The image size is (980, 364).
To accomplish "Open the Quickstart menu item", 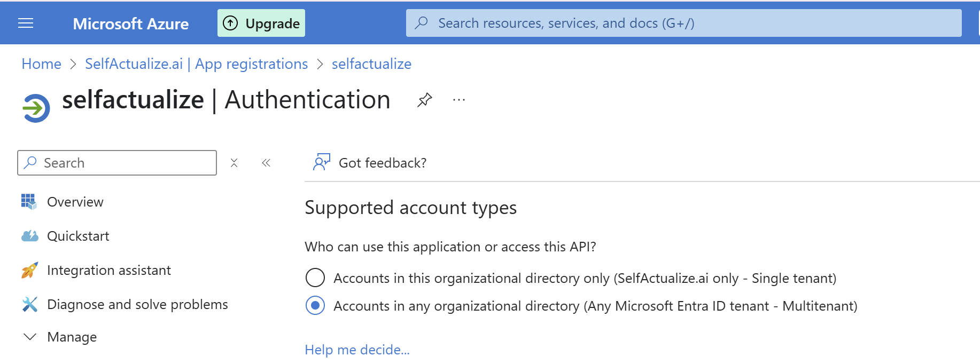I will [x=78, y=236].
